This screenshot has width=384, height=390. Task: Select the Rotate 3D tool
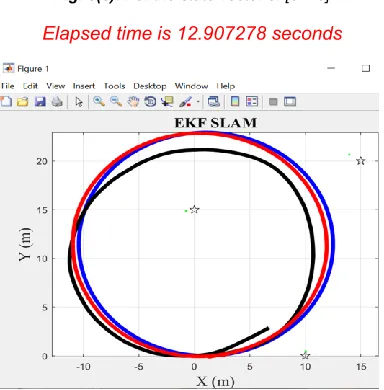(x=150, y=102)
